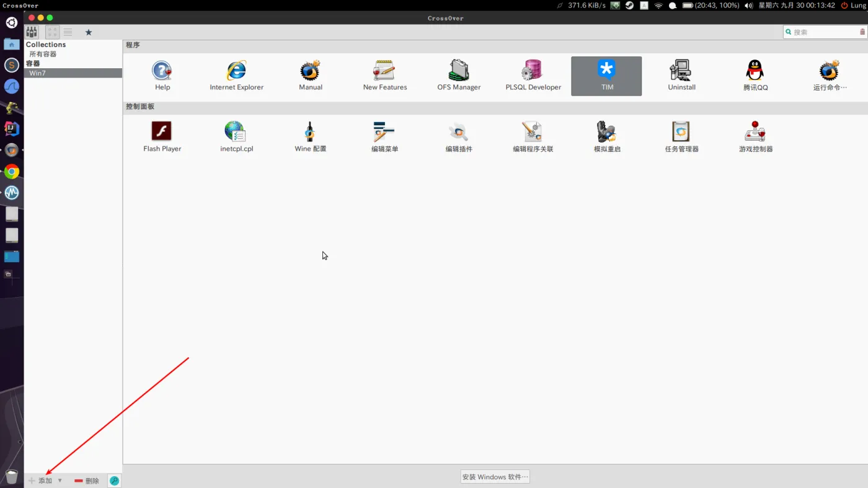Click the 控制面板 section header
The width and height of the screenshot is (868, 488).
pyautogui.click(x=140, y=107)
